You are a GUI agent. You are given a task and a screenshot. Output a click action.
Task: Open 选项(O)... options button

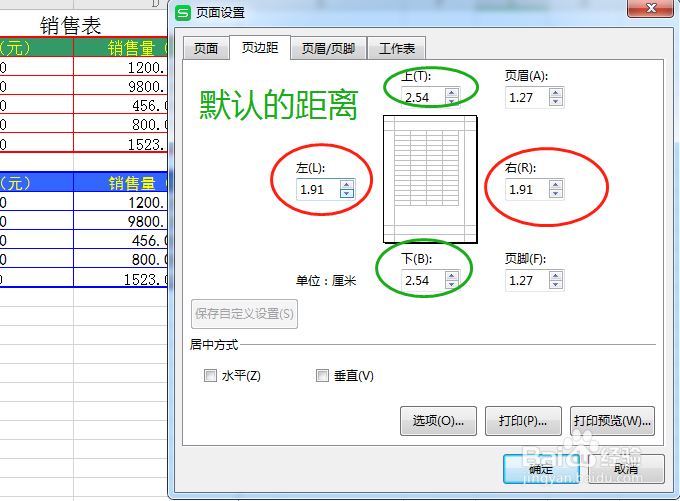438,420
